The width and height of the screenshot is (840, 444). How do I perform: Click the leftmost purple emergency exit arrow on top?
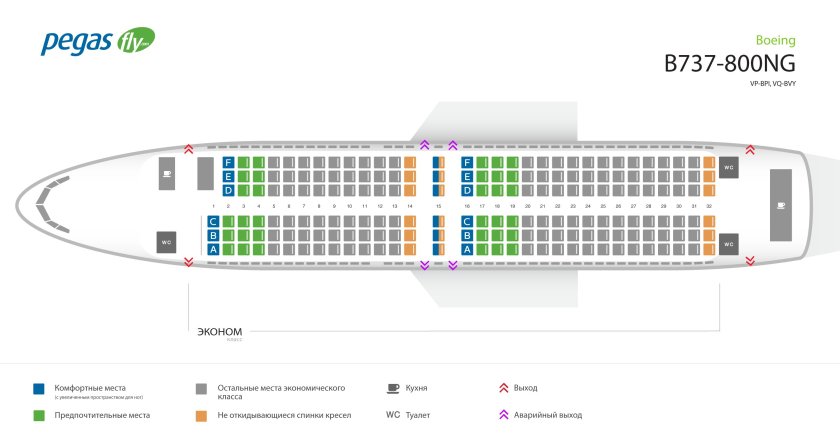424,144
